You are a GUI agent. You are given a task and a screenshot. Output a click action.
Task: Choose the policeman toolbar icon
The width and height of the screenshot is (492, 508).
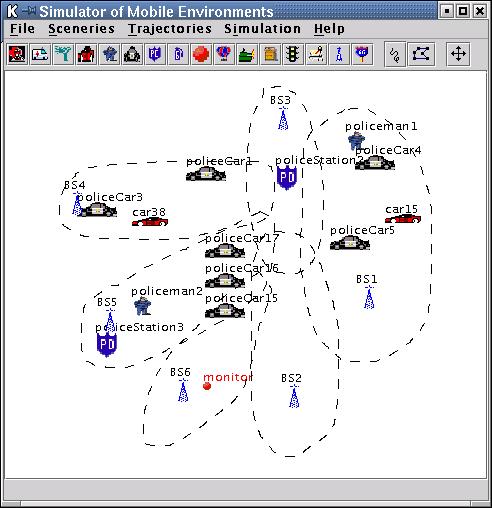coord(109,54)
